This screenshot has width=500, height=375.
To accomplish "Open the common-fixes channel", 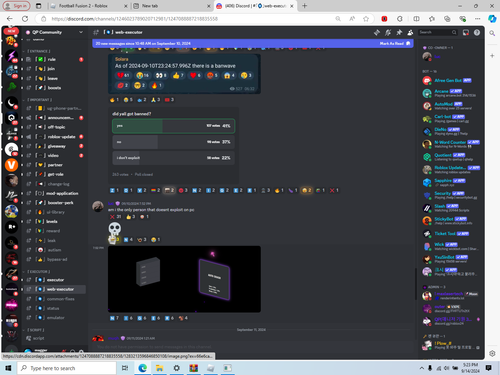I will click(x=54, y=299).
